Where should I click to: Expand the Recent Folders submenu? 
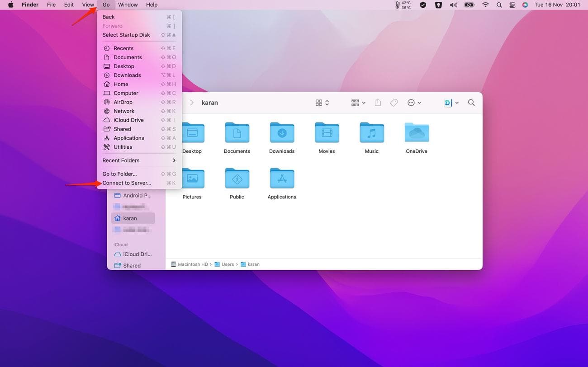point(121,160)
